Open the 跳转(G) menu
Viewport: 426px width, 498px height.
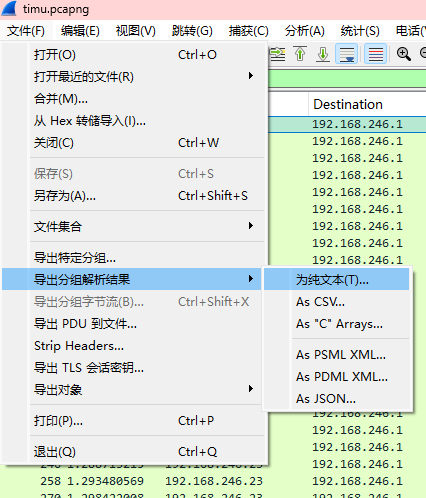(192, 31)
